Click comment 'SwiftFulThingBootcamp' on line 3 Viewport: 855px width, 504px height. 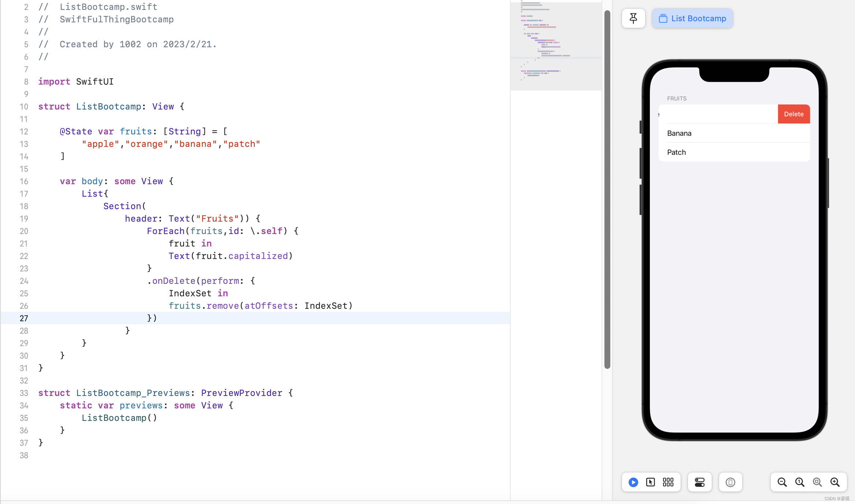(x=117, y=19)
